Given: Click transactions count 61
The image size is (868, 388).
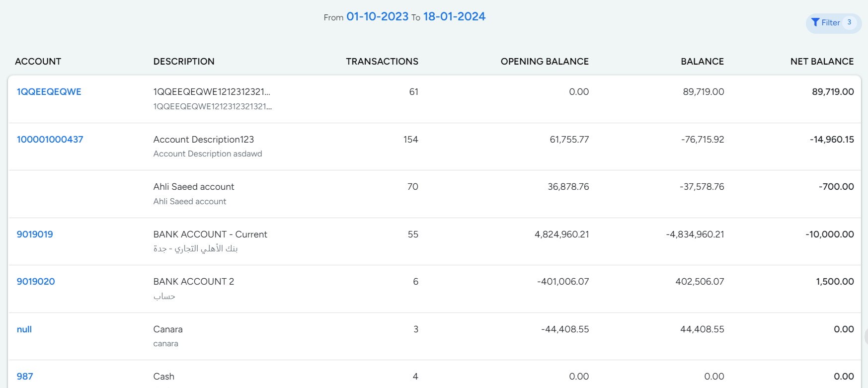Looking at the screenshot, I should (x=414, y=92).
